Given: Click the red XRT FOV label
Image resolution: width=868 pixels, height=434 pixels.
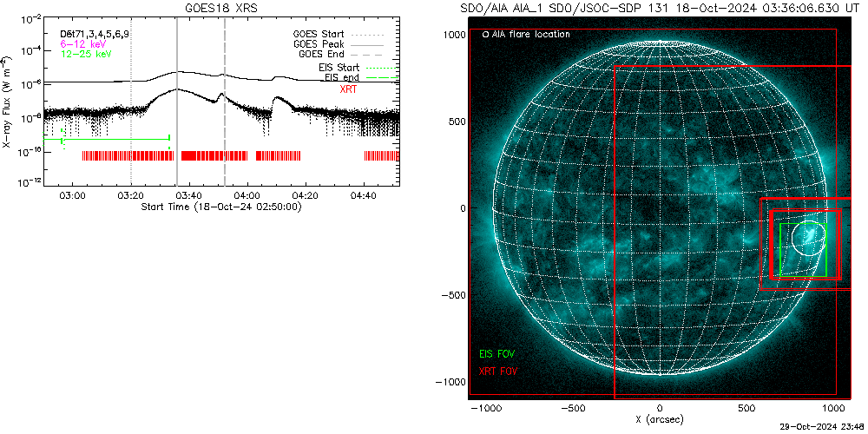Looking at the screenshot, I should [500, 371].
